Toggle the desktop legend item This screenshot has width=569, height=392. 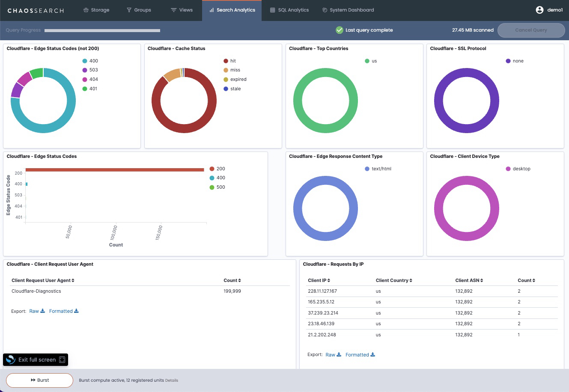click(518, 169)
